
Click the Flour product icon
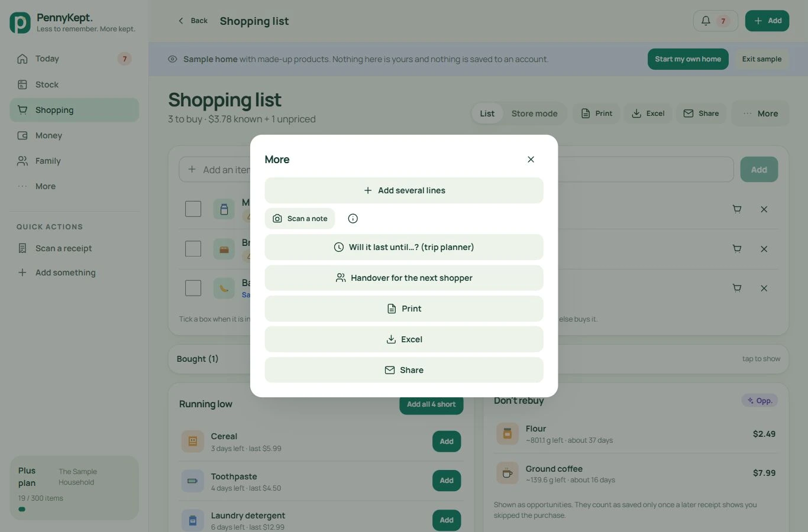click(507, 433)
